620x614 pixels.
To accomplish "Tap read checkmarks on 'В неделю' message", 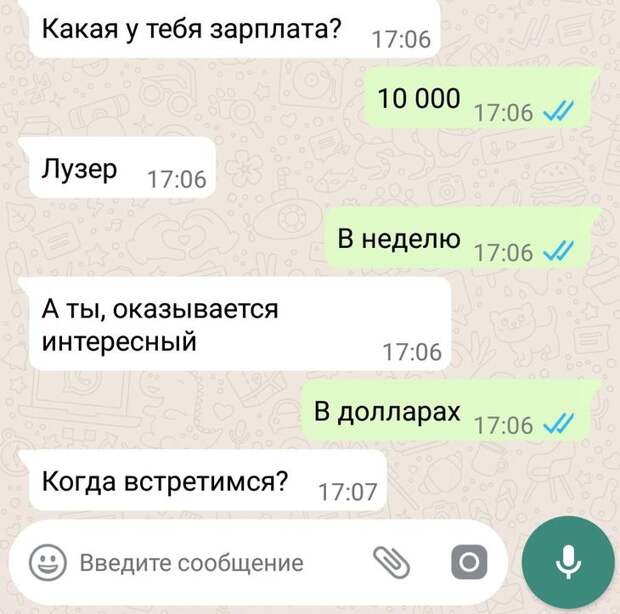I will point(559,251).
